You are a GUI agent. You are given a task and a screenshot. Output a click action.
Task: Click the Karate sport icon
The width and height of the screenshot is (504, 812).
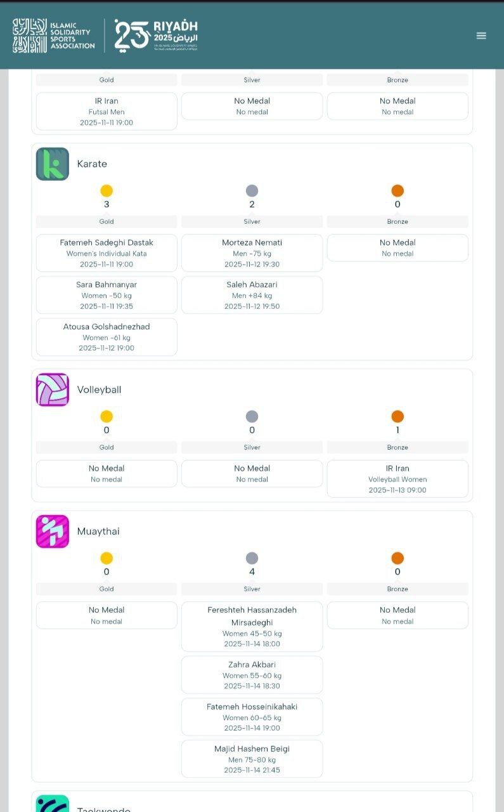coord(53,164)
